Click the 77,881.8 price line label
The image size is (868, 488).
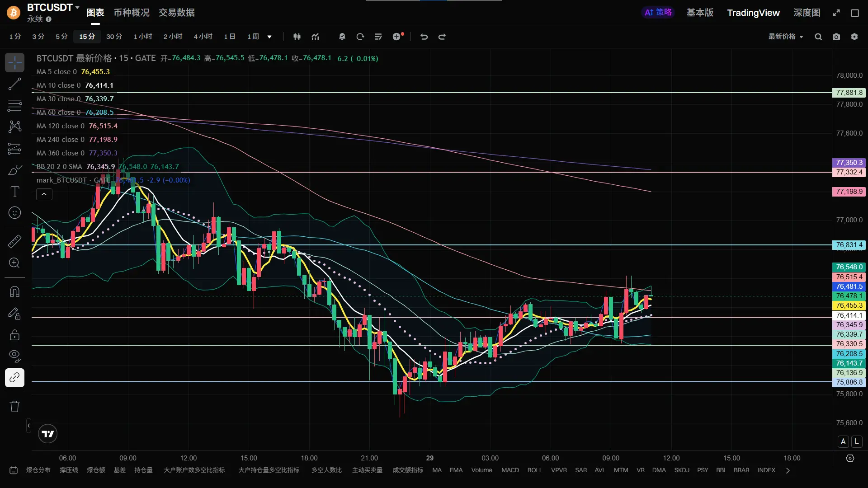click(x=849, y=93)
